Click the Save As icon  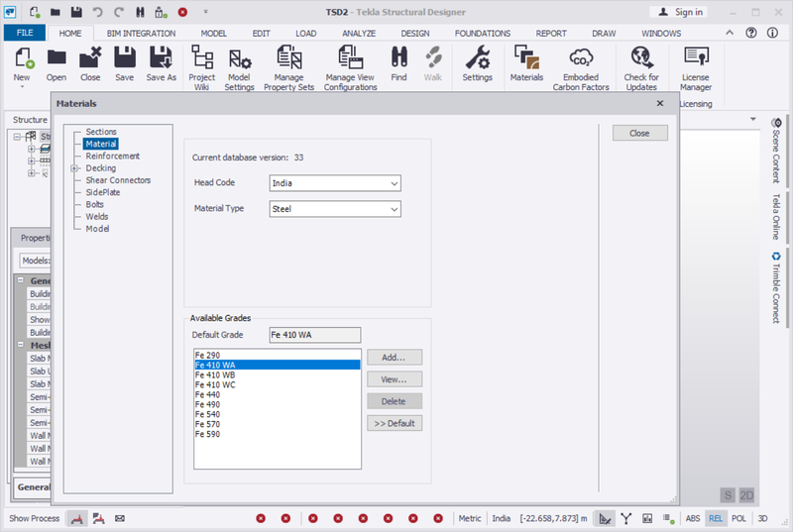click(161, 57)
